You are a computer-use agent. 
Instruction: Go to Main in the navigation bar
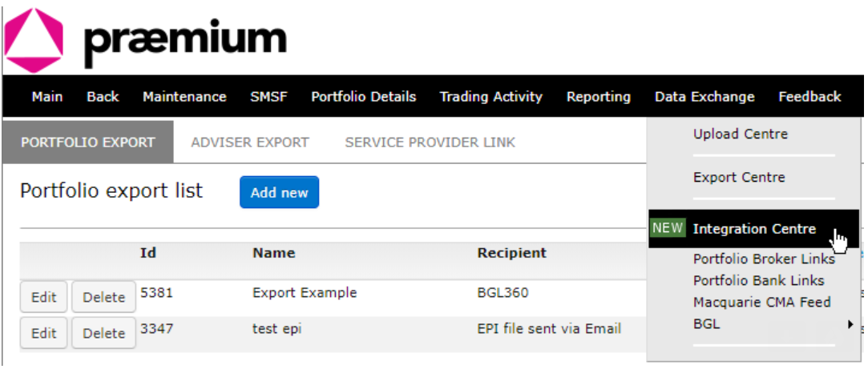coord(47,97)
